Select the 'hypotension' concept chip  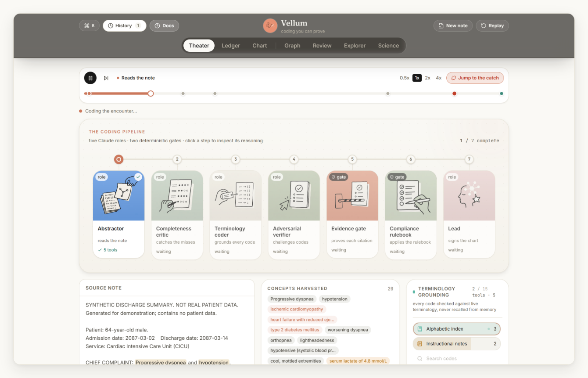click(x=335, y=299)
